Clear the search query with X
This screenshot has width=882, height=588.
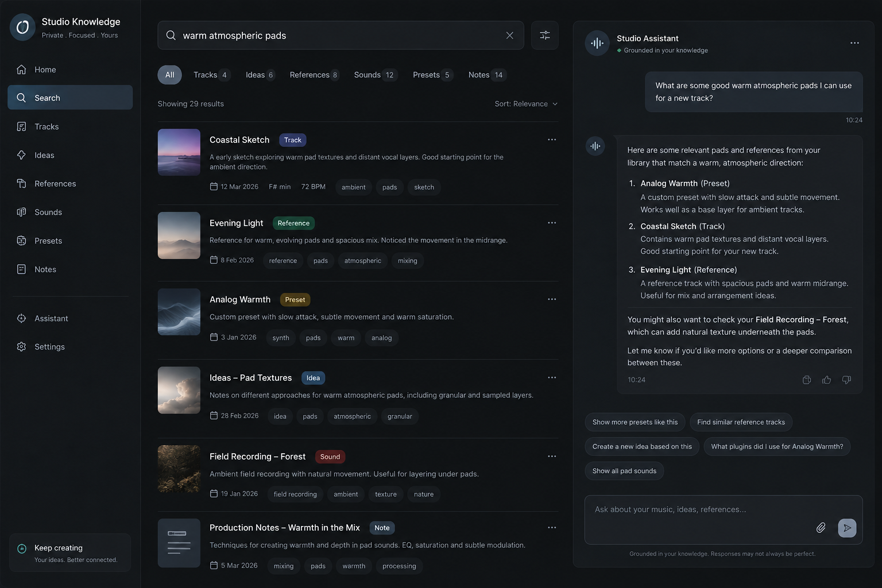pyautogui.click(x=509, y=36)
